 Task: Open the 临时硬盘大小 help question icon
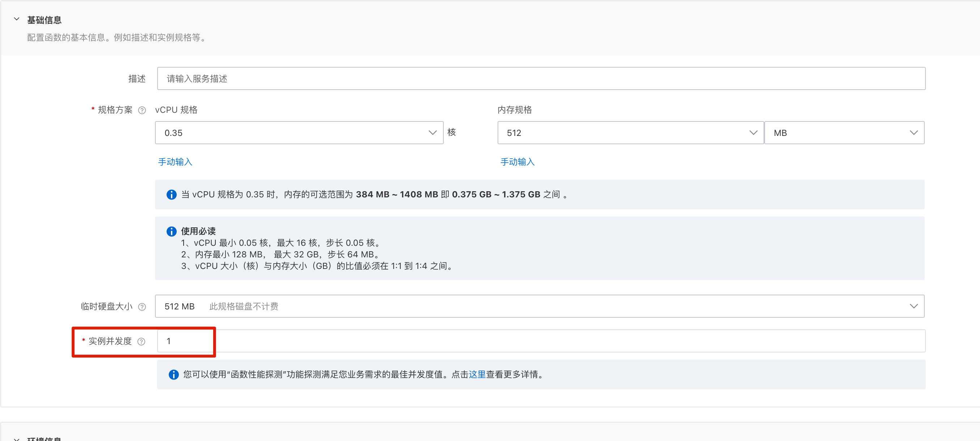click(x=142, y=307)
